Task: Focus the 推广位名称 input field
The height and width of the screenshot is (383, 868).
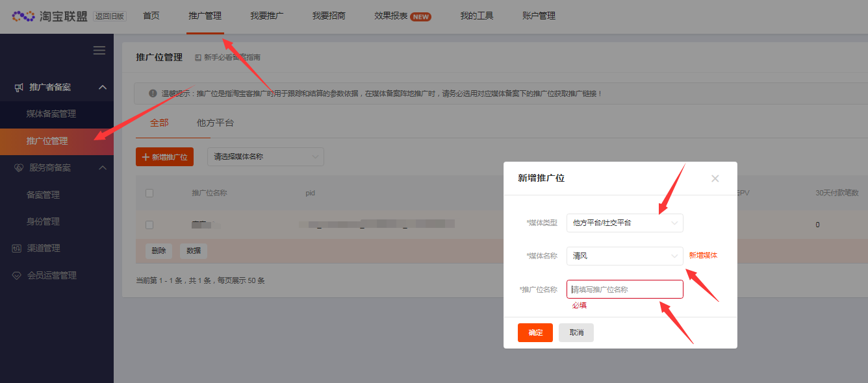Action: (624, 290)
